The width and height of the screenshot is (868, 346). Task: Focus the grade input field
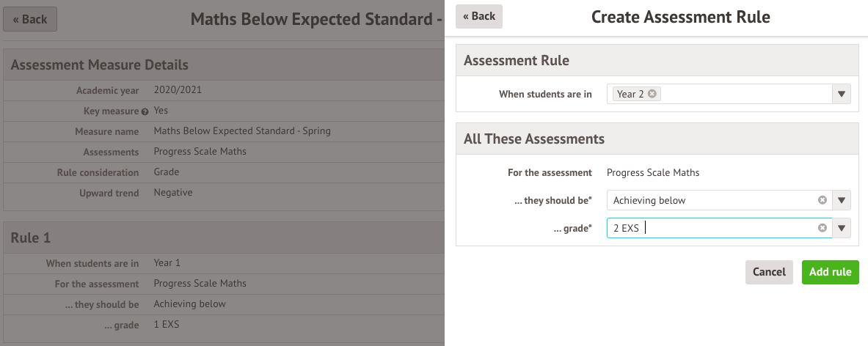click(x=712, y=228)
